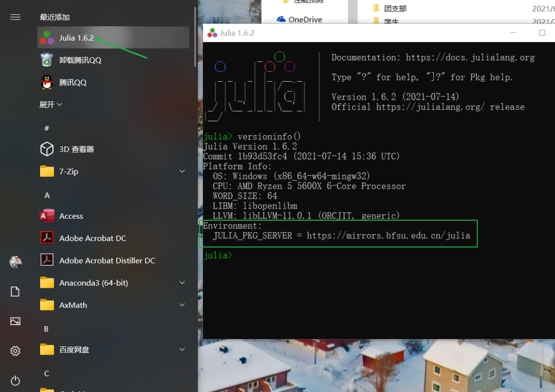
Task: Select OneDrive in the File Explorer window
Action: point(300,19)
